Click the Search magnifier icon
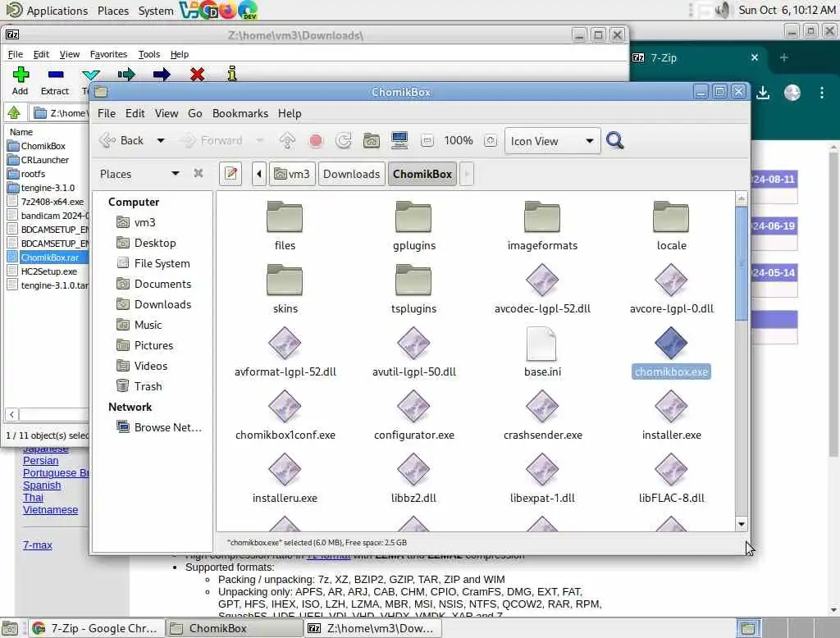 coord(614,140)
